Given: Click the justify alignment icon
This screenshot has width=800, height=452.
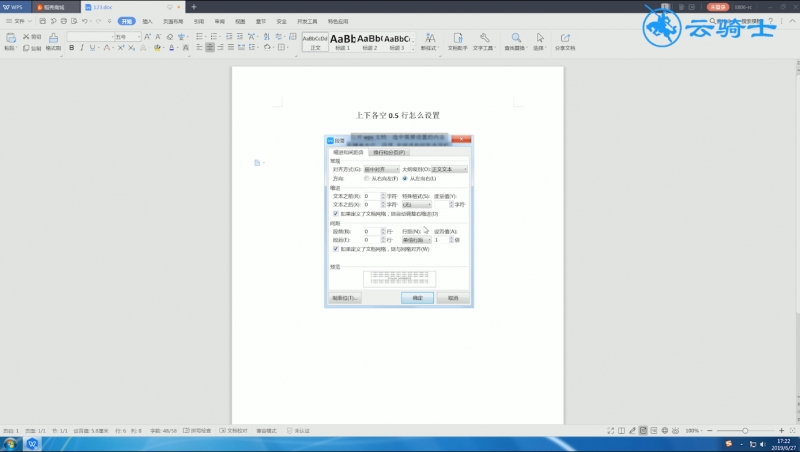Looking at the screenshot, I should click(231, 47).
